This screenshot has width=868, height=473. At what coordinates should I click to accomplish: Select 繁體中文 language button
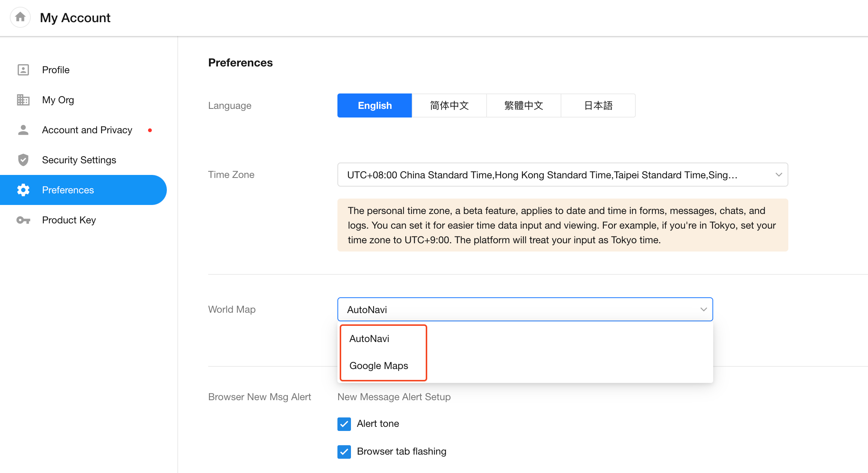tap(523, 105)
